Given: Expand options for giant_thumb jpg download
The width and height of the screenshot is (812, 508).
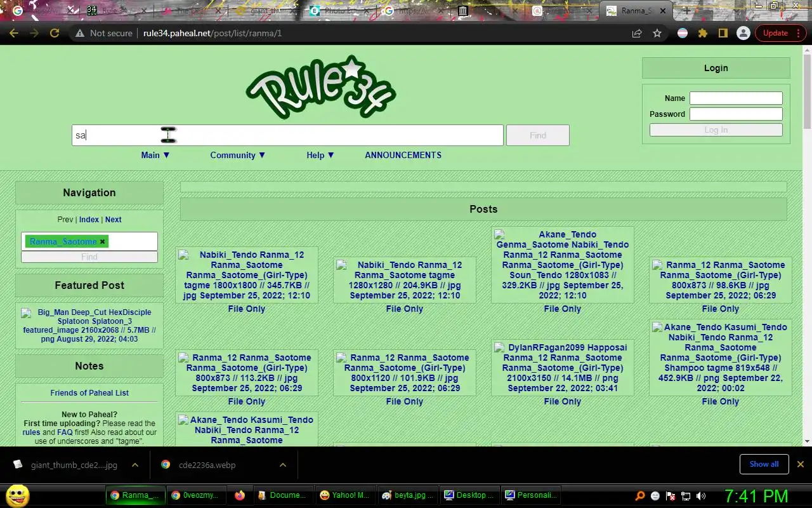Looking at the screenshot, I should click(135, 465).
